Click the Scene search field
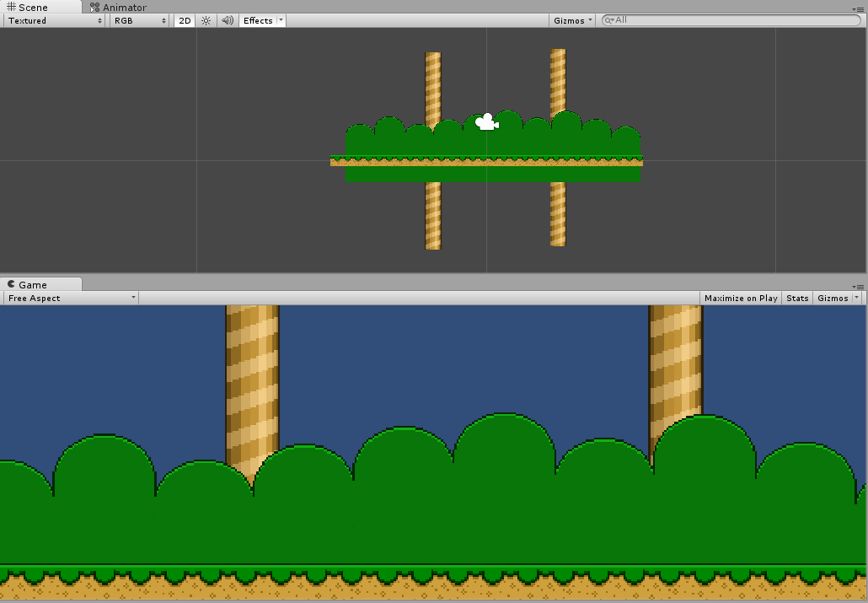The image size is (868, 603). (x=731, y=20)
